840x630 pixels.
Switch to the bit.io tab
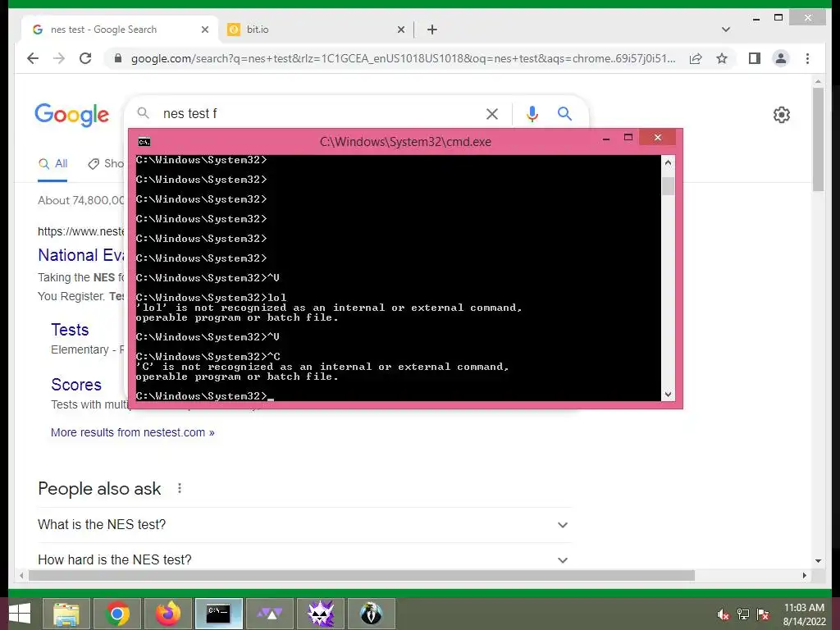[x=316, y=30]
